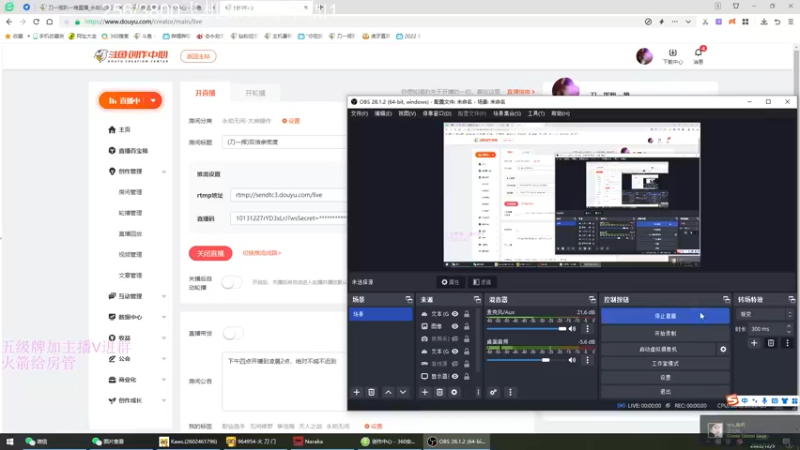Screen dimensions: 800x450
Task: Expand 公会 sidebar section
Action: [x=164, y=359]
